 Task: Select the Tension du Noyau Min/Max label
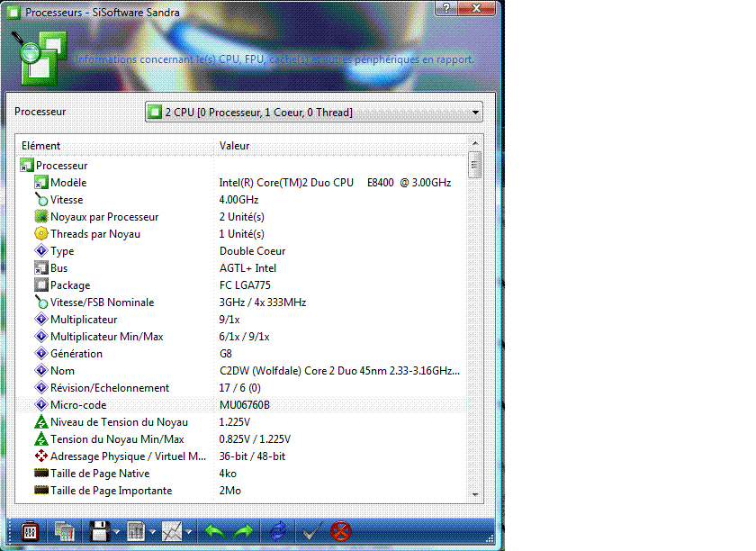click(x=117, y=439)
